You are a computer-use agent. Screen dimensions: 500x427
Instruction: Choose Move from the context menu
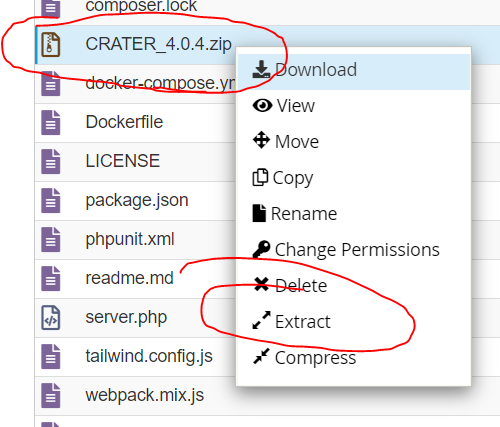pos(353,141)
